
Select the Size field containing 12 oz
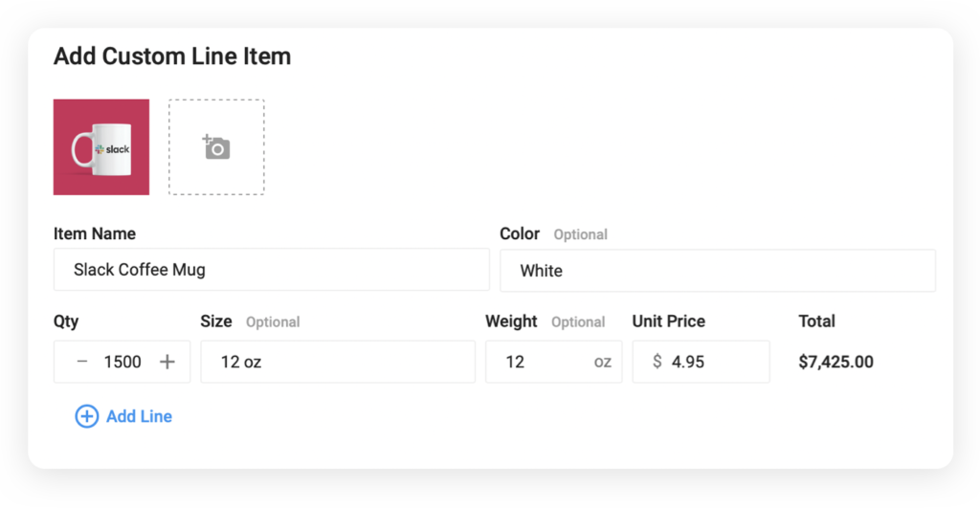point(338,362)
